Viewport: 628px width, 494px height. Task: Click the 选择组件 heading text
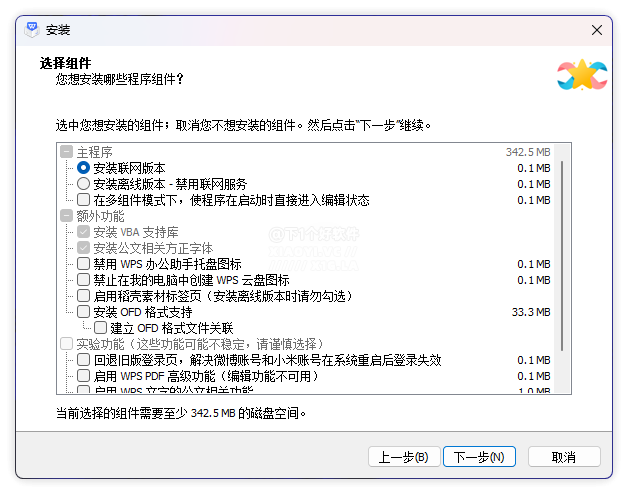[x=65, y=63]
